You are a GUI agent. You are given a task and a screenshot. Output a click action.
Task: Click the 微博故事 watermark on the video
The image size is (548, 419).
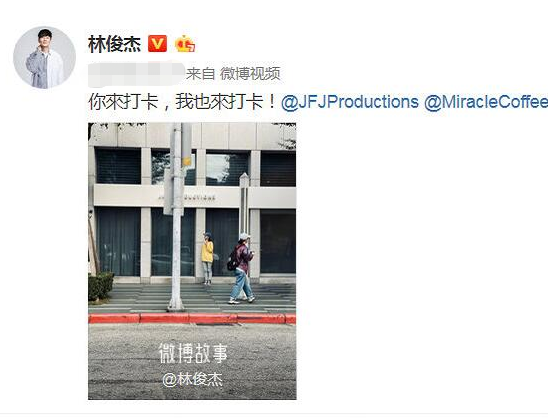tap(193, 353)
